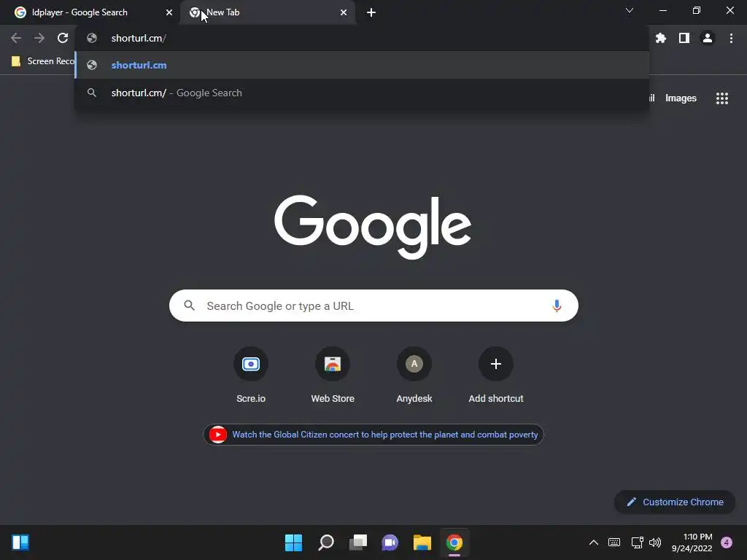Open Chrome's three-dot menu
Image resolution: width=747 pixels, height=560 pixels.
click(731, 38)
